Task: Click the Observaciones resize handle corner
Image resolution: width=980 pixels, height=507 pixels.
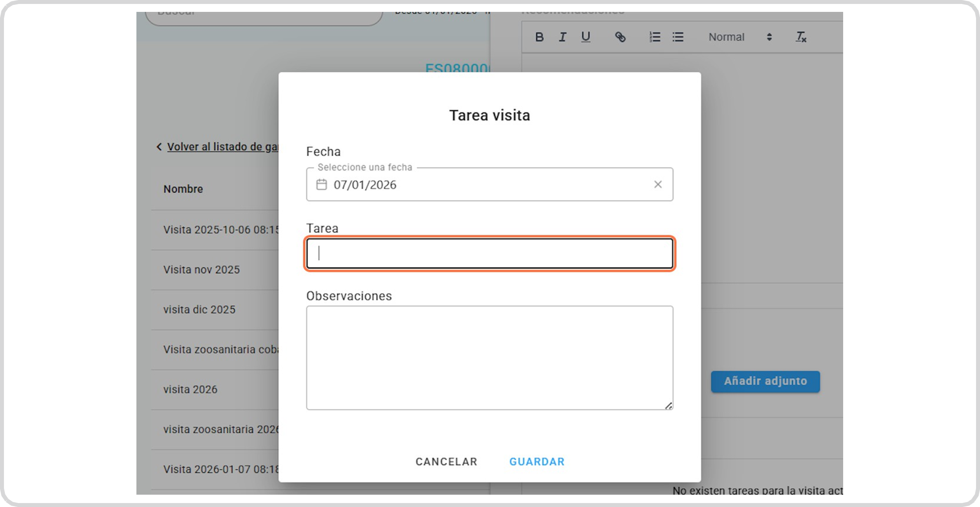Action: pyautogui.click(x=668, y=406)
